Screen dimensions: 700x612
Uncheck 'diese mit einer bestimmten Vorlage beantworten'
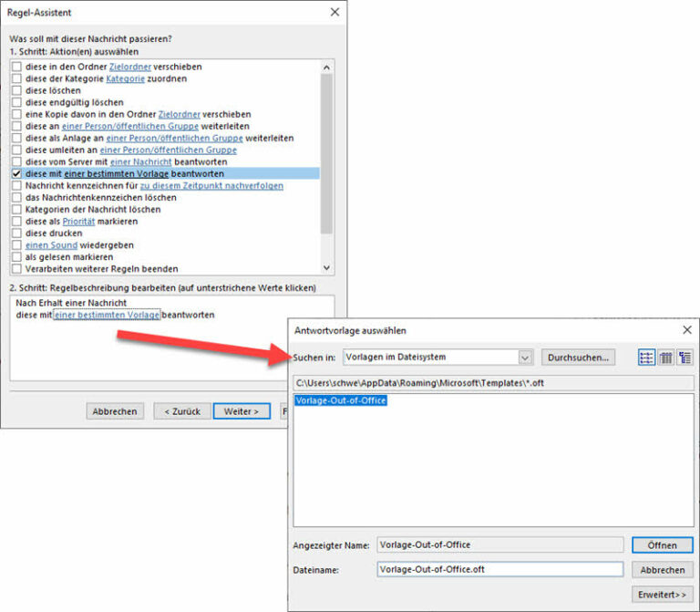16,173
